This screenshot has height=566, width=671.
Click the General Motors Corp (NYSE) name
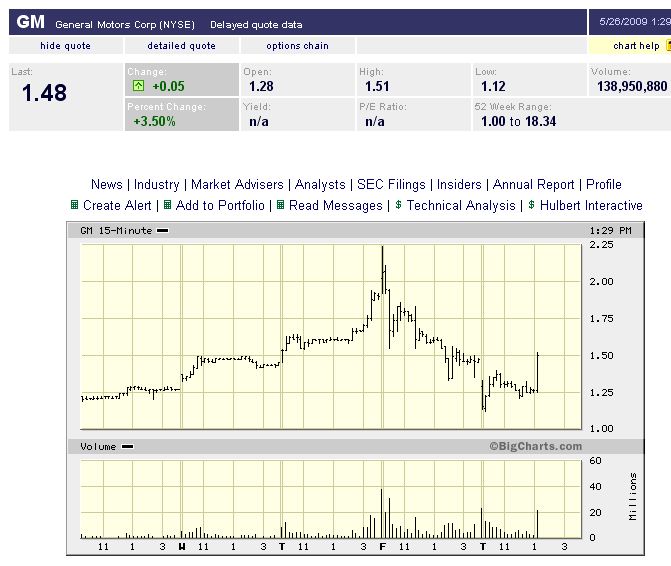125,24
